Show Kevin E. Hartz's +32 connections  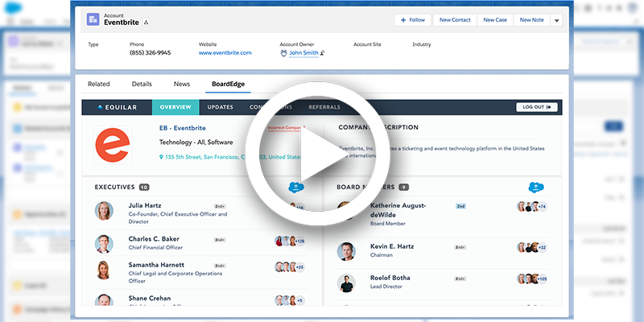542,247
